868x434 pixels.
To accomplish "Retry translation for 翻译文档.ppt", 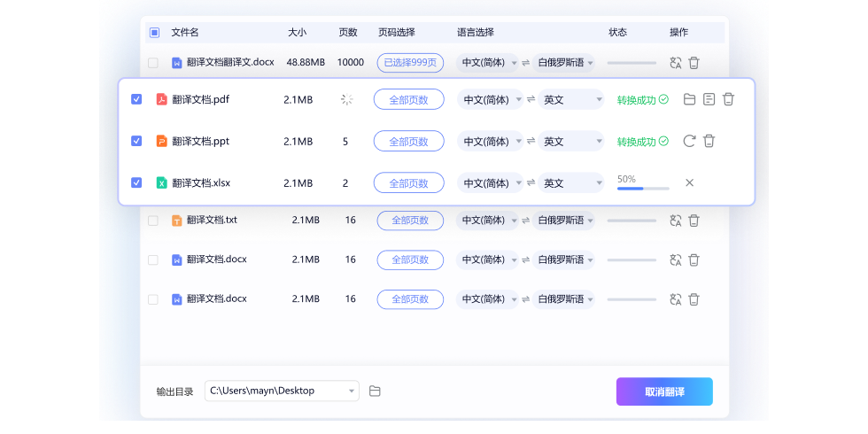I will pyautogui.click(x=690, y=142).
